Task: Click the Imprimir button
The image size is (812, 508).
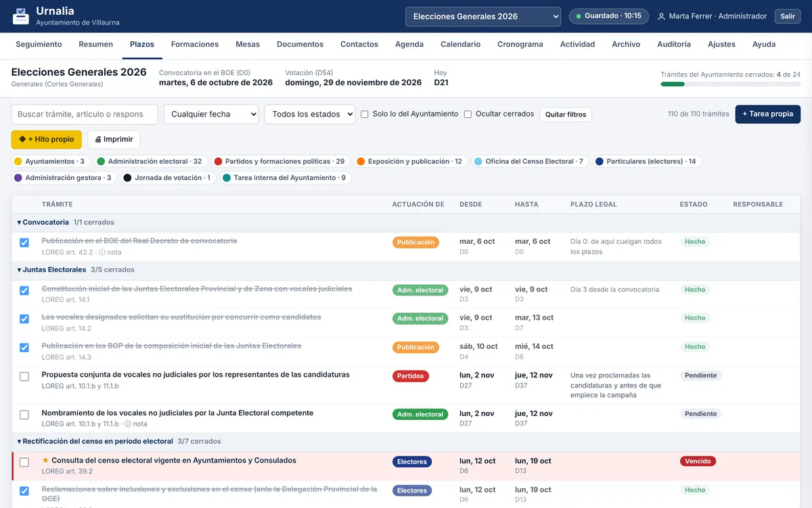Action: [114, 140]
